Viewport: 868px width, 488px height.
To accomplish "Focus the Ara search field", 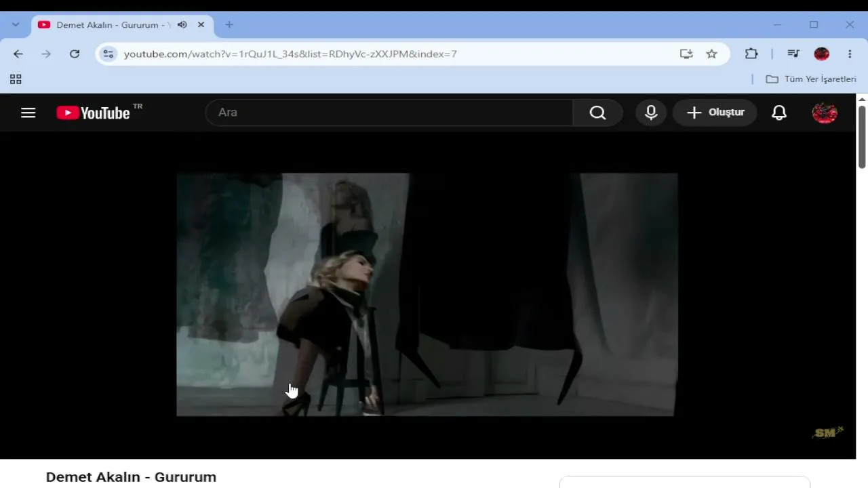I will point(389,113).
